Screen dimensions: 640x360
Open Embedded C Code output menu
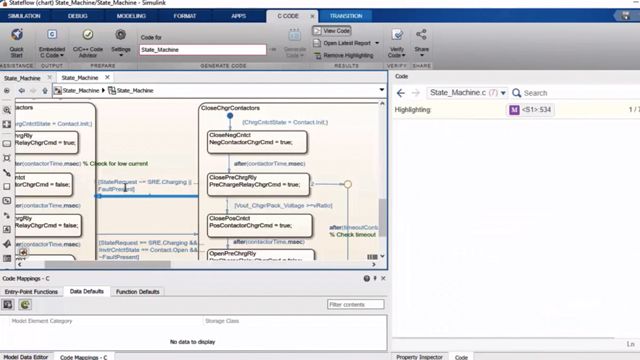52,42
